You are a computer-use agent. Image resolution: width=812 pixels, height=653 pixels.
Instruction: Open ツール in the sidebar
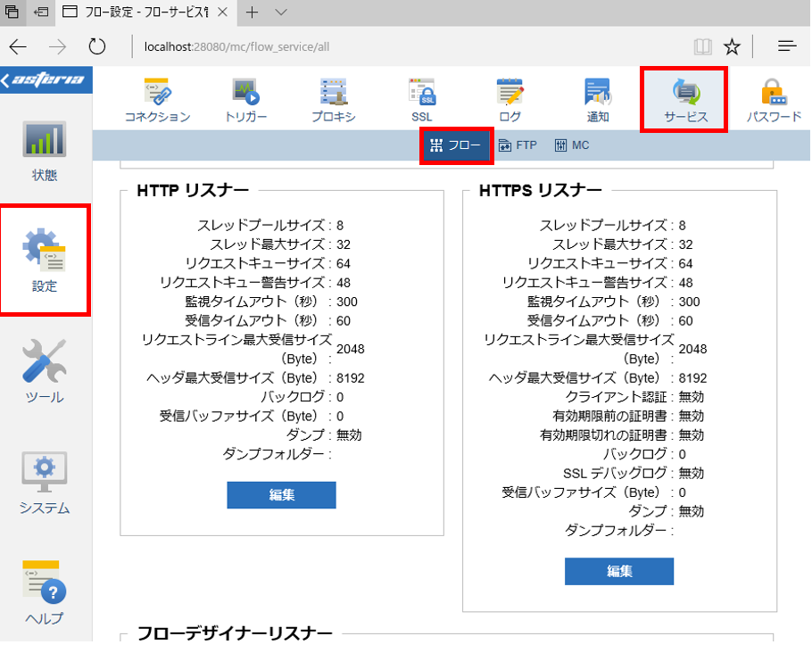tap(45, 371)
